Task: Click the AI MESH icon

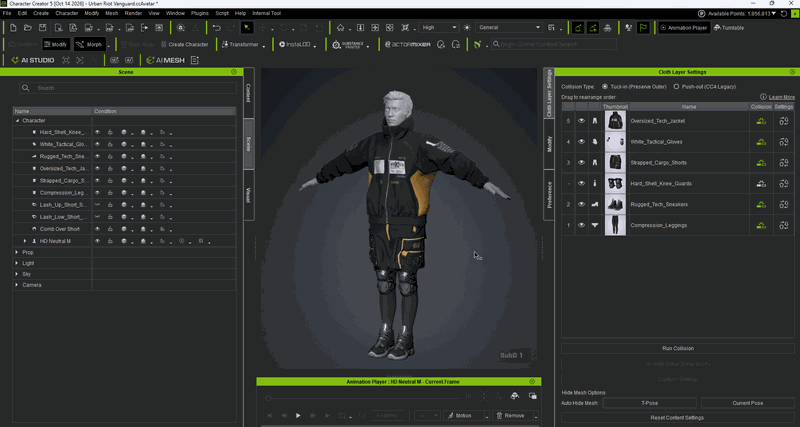Action: coord(165,60)
